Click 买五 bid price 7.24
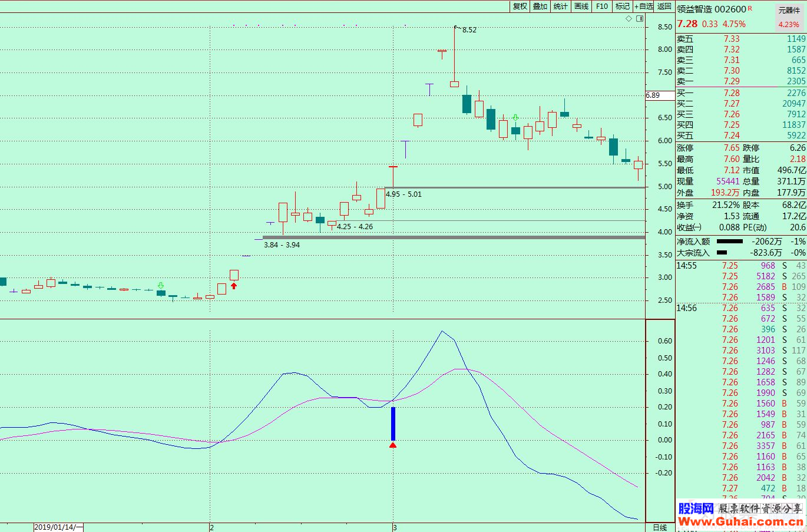 [732, 136]
